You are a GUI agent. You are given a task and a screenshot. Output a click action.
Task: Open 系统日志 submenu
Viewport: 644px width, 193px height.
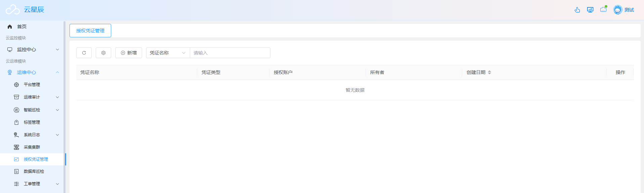pos(32,135)
